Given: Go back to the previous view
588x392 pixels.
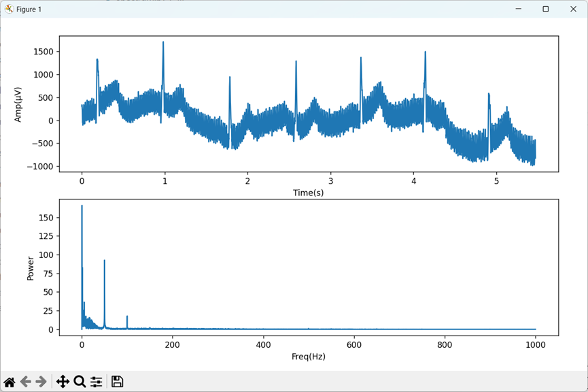Looking at the screenshot, I should [26, 382].
